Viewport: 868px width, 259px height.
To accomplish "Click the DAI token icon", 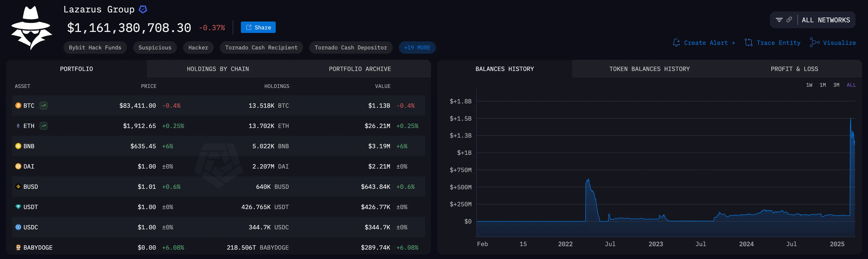I will (18, 166).
